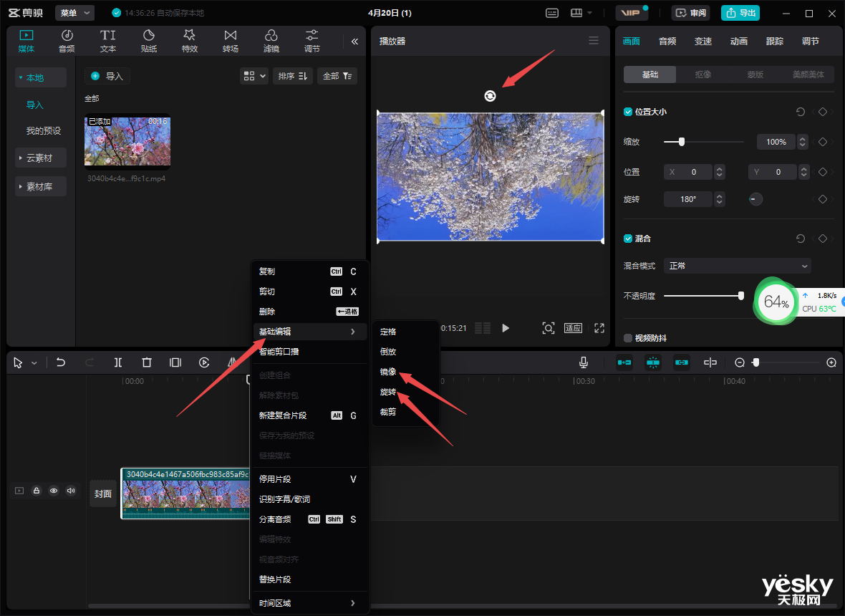The width and height of the screenshot is (845, 616).
Task: Open the 排序 sort dropdown
Action: click(293, 76)
